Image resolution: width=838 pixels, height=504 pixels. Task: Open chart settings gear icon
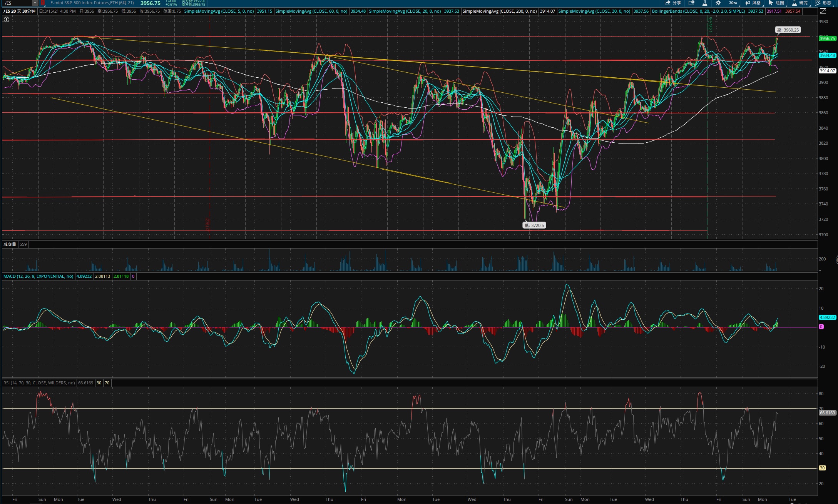pos(718,3)
